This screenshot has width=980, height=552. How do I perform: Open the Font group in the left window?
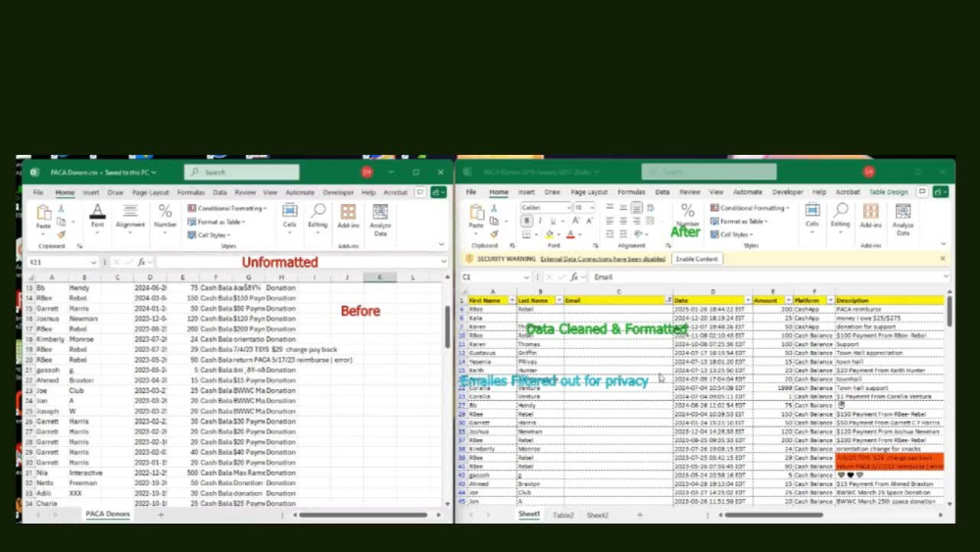coord(97,217)
